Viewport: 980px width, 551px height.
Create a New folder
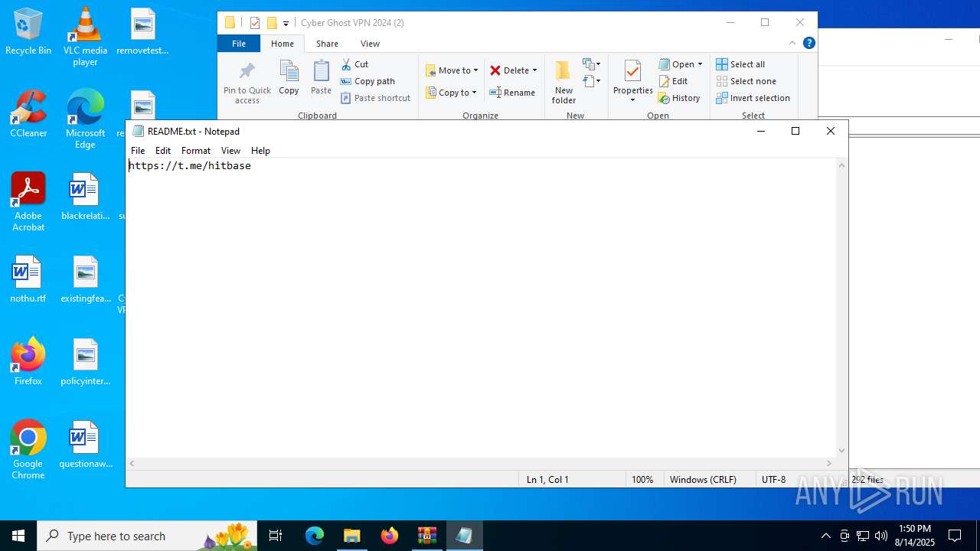(x=563, y=83)
